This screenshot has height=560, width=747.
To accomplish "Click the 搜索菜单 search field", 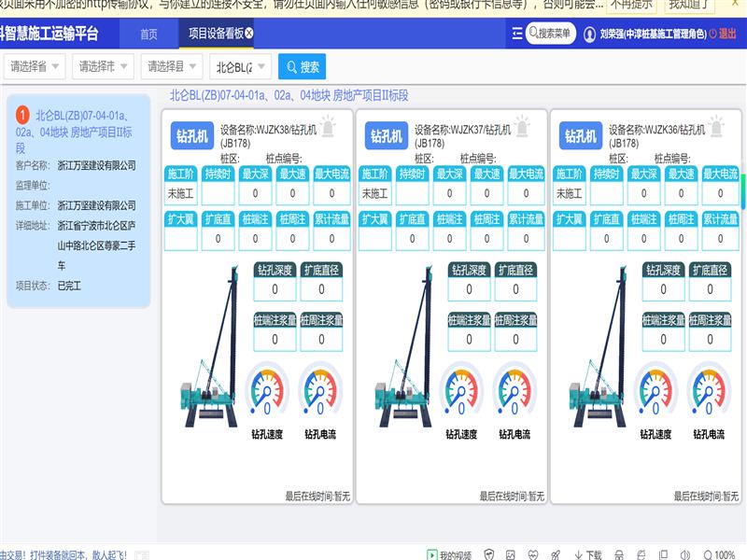I will [551, 34].
